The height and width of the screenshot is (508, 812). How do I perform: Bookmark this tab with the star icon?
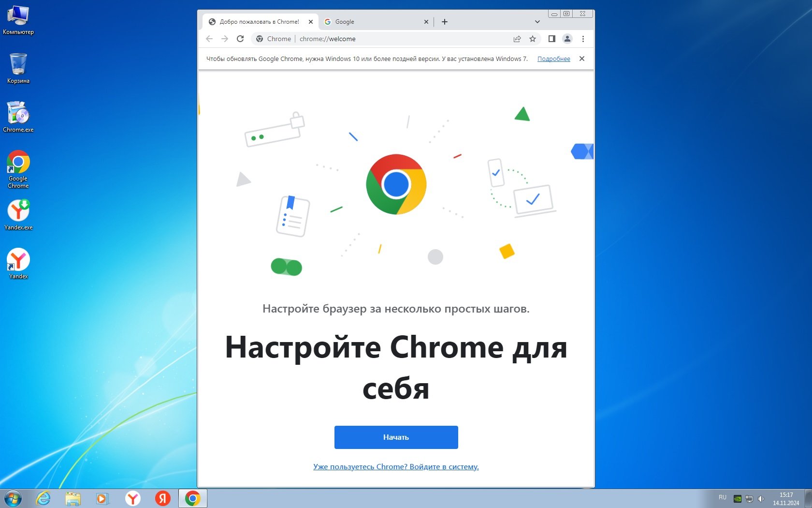pyautogui.click(x=533, y=39)
